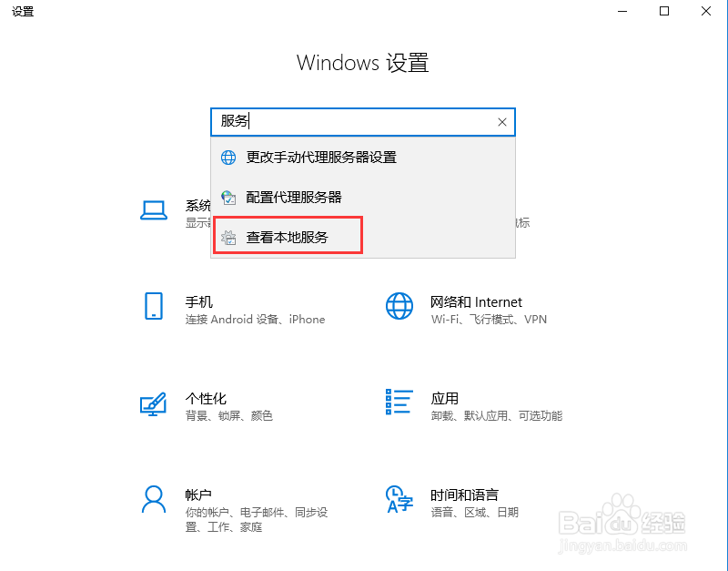Open the 系统 laptop icon
Viewport: 728px width, 571px height.
(x=154, y=210)
